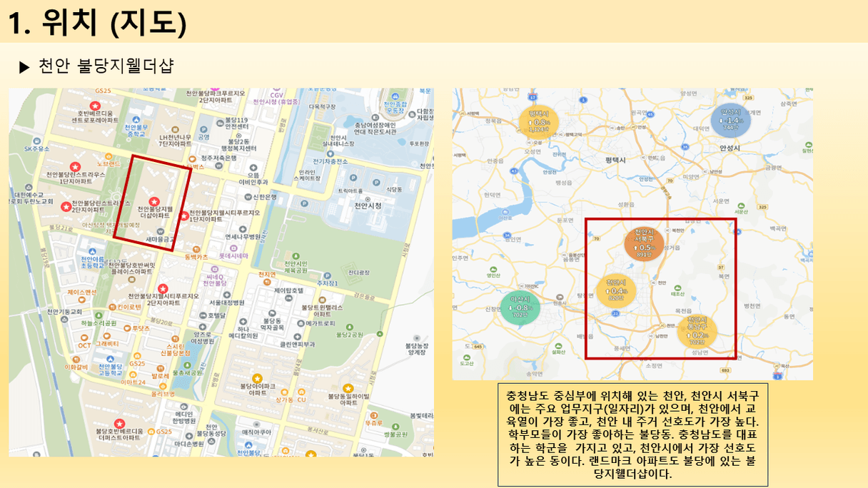Click the 천안기둥교회 map label
This screenshot has height=488, width=868.
65,312
